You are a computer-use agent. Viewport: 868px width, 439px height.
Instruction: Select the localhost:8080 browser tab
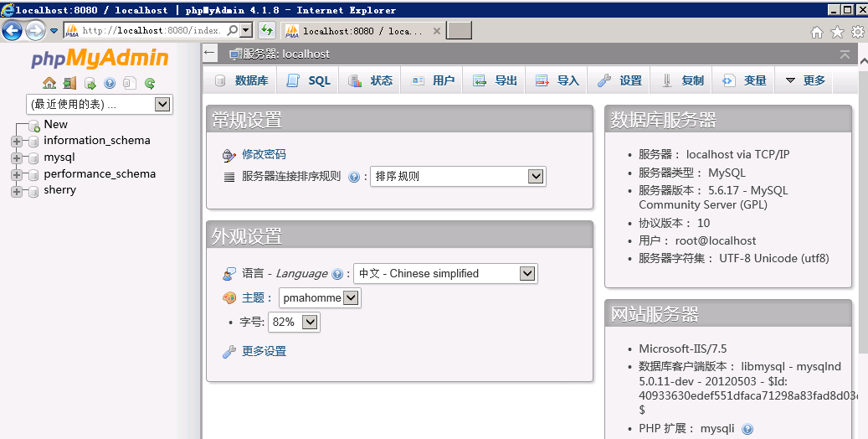[x=362, y=31]
